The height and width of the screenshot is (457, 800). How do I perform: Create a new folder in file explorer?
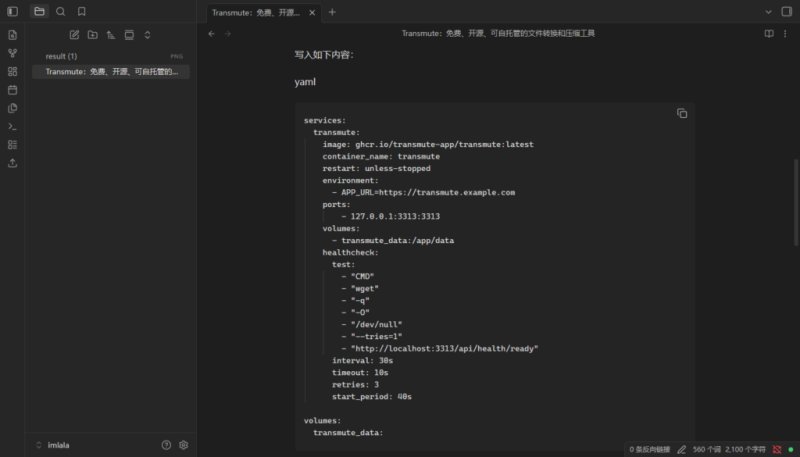[x=93, y=35]
